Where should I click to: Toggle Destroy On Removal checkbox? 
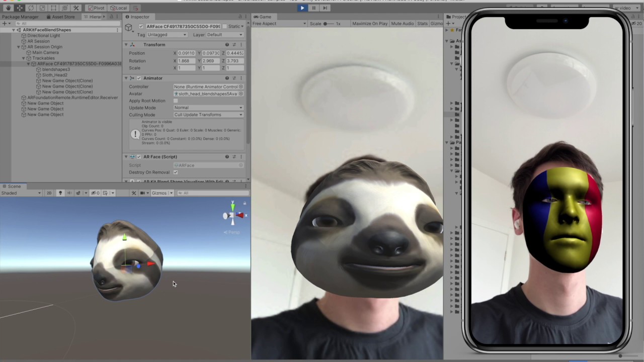click(x=176, y=172)
